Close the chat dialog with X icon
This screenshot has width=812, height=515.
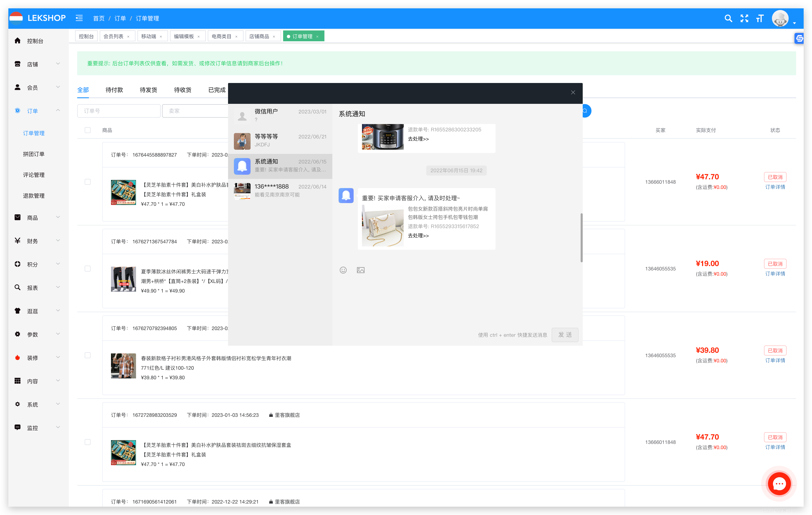[x=572, y=92]
